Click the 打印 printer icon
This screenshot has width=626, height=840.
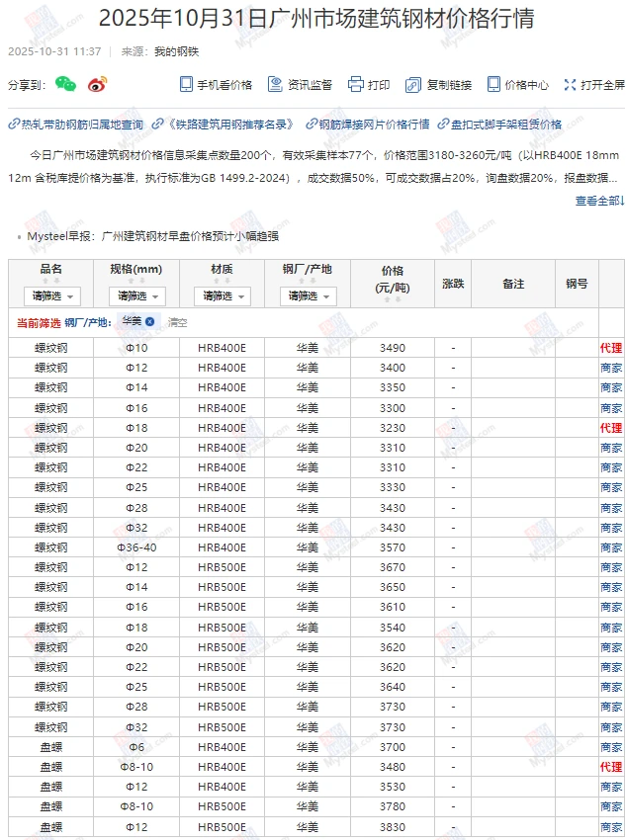(356, 85)
